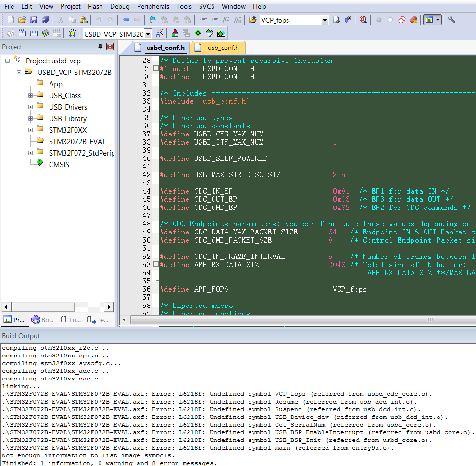
Task: Switch to the usb_conf.h tab
Action: pos(217,48)
